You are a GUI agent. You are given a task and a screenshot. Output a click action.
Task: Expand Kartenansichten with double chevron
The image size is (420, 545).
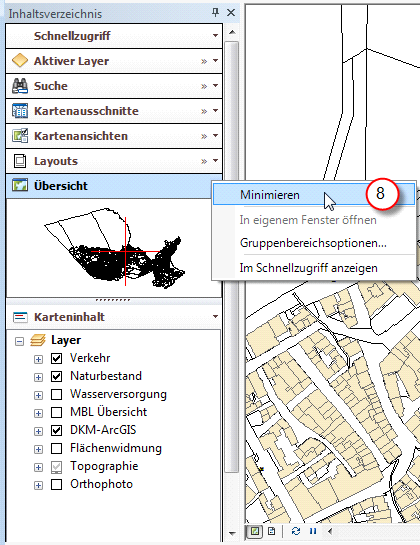coord(204,137)
